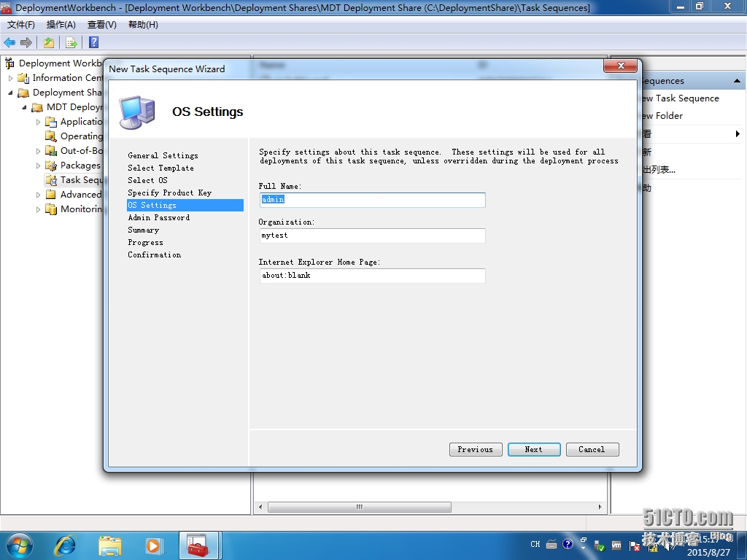
Task: Click the VMware tools tray icon
Action: coord(616,545)
